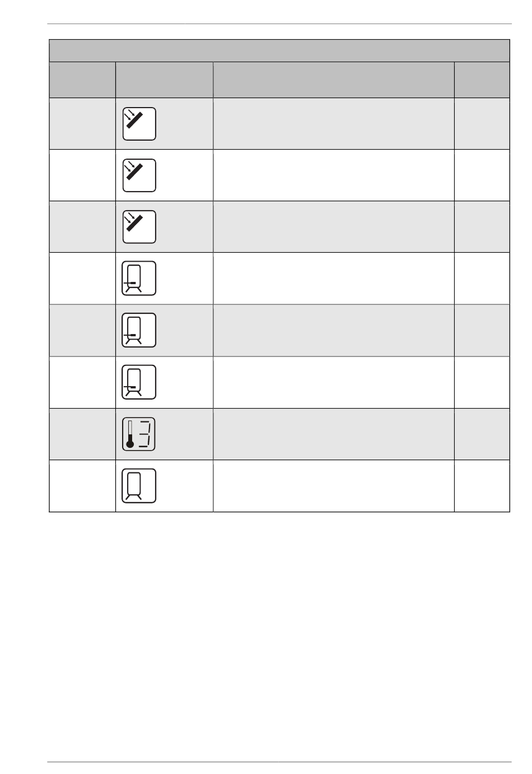Click tank sensor icon in fifth table row
Viewport: 532px width, 774px height.
139,330
